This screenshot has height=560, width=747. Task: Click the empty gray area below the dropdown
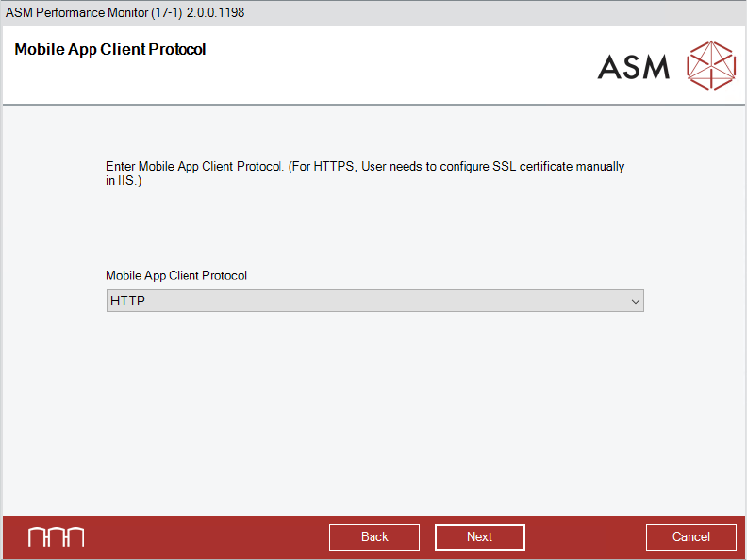click(x=374, y=415)
